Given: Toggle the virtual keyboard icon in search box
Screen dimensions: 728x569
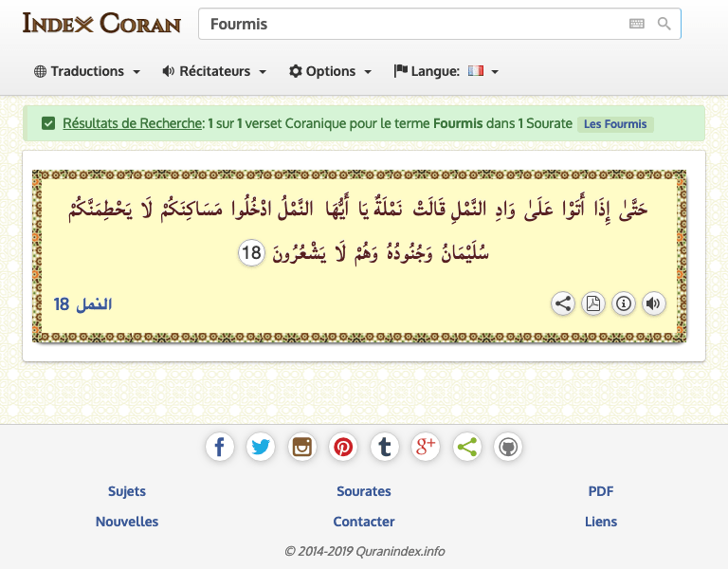Looking at the screenshot, I should (x=636, y=25).
